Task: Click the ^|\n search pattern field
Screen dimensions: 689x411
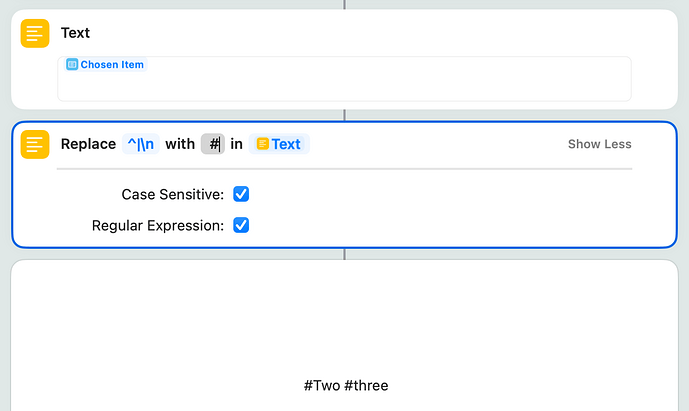Action: tap(140, 144)
